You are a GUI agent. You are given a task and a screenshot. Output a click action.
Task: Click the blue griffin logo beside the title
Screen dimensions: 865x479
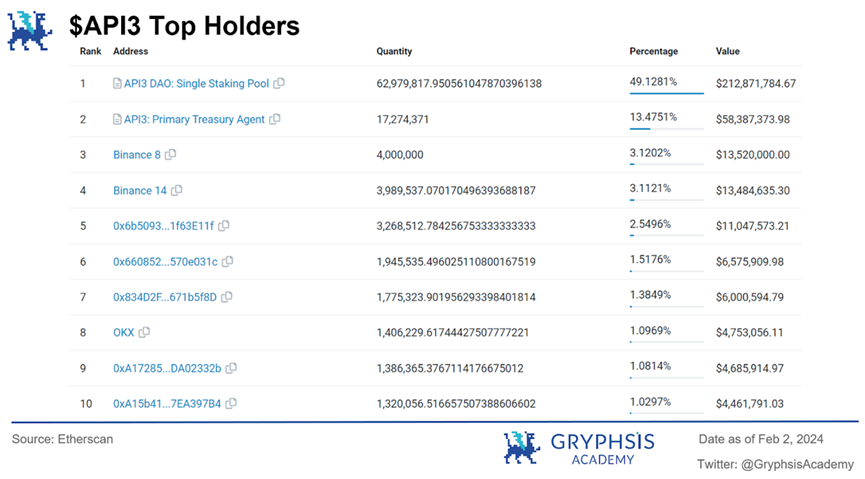pyautogui.click(x=30, y=30)
